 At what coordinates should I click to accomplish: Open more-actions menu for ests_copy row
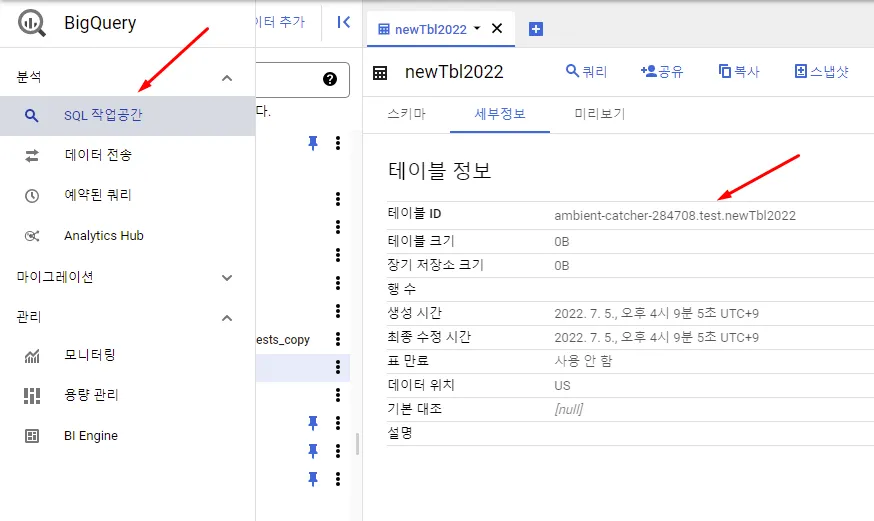[x=338, y=339]
